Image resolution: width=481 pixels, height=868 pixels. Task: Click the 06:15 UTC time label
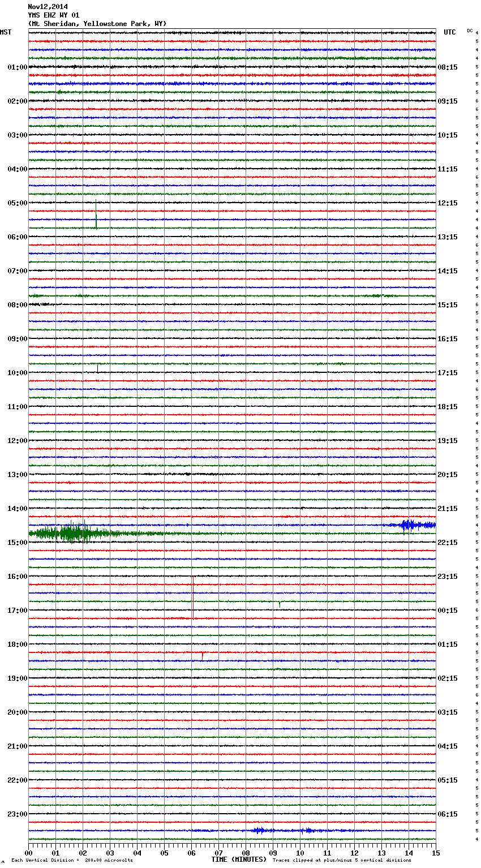pos(448,814)
